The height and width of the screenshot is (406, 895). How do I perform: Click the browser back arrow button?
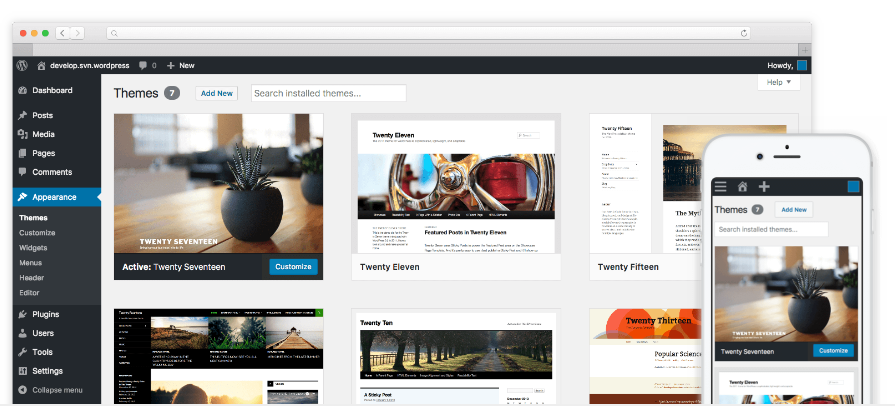63,33
